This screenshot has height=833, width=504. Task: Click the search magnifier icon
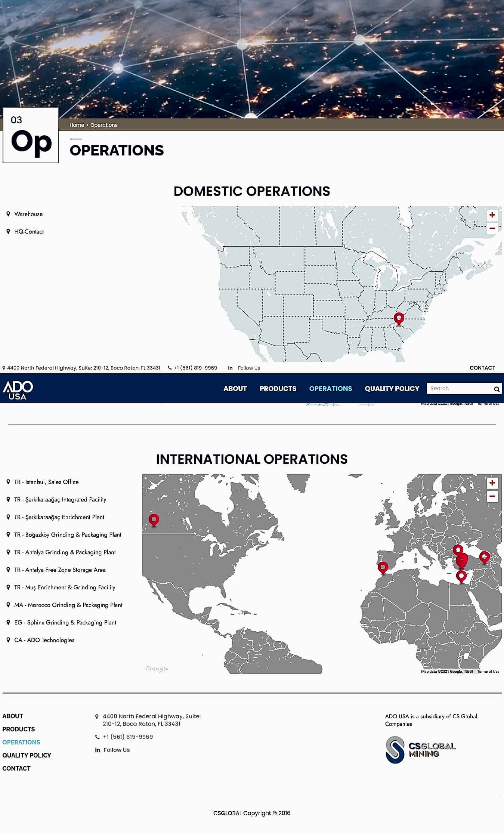point(497,389)
